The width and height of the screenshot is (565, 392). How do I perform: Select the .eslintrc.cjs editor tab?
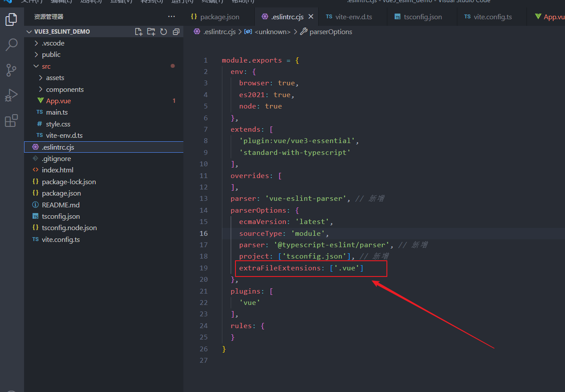[287, 17]
